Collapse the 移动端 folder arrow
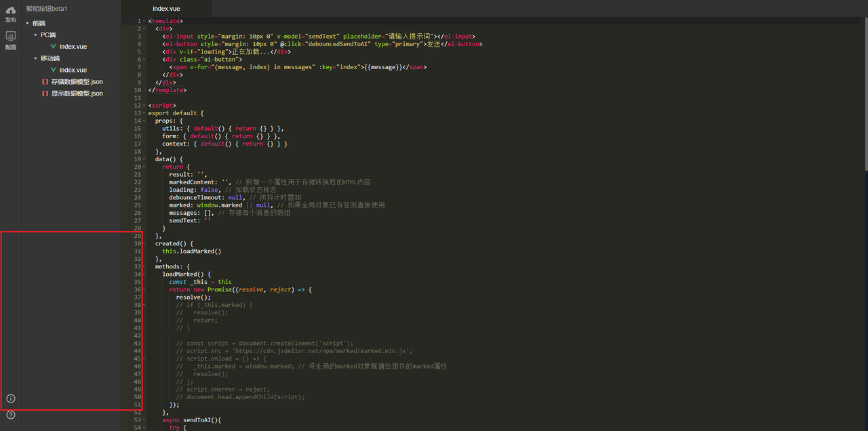Screen dimensions: 868x431 (36, 58)
